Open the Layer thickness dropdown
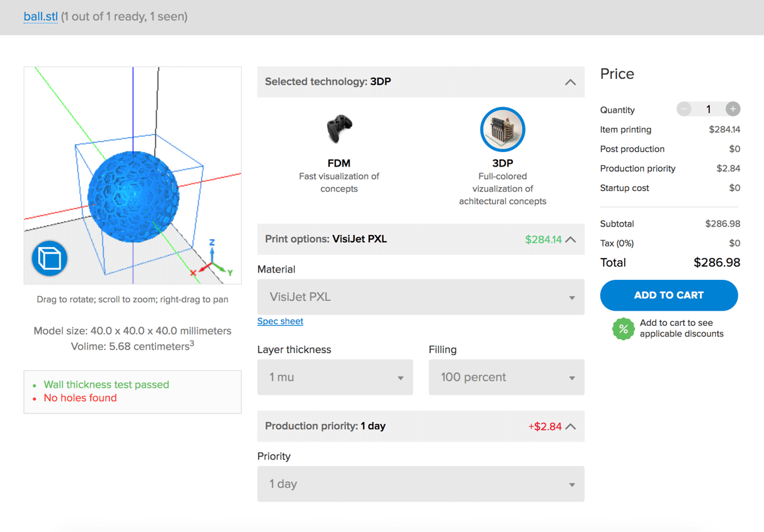Image resolution: width=764 pixels, height=532 pixels. click(x=335, y=377)
